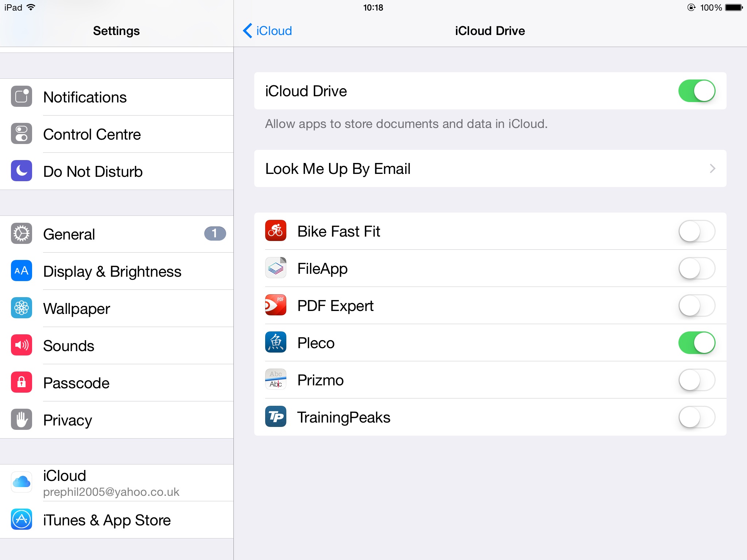Tap the 'Allow apps to store documents' description

click(x=406, y=124)
